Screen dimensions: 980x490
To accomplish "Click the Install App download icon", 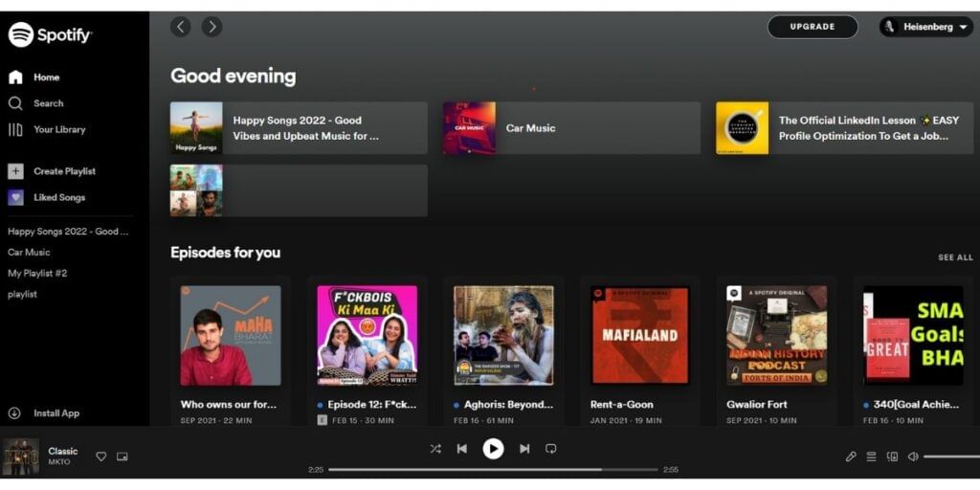I will 14,413.
